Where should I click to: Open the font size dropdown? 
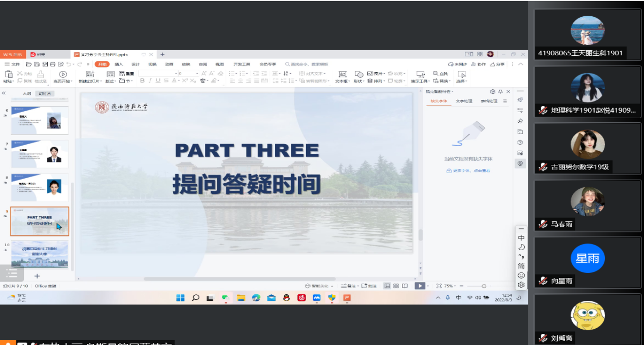[197, 74]
